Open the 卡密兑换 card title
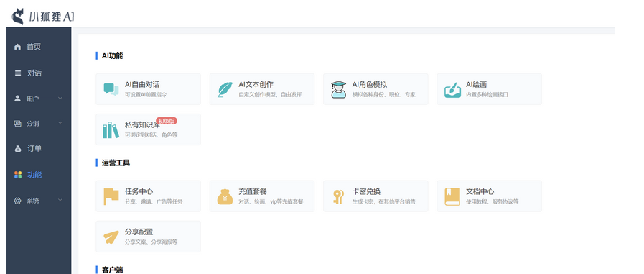The width and height of the screenshot is (644, 274). point(366,192)
